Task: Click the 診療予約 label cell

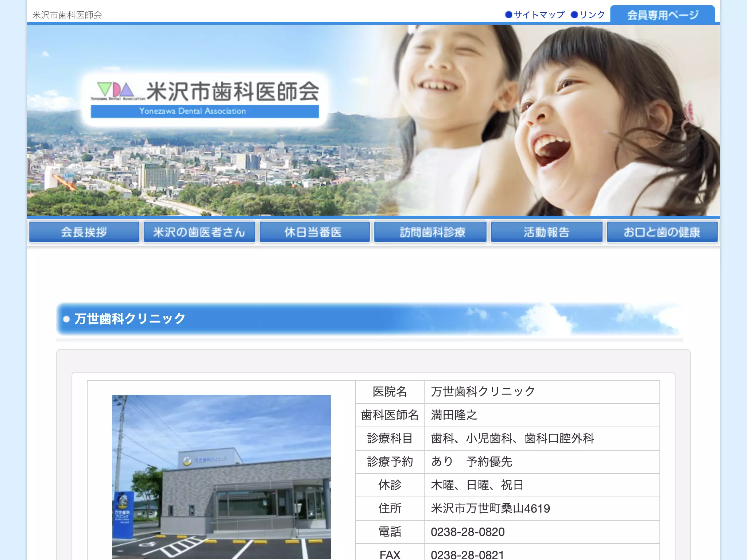Action: (390, 462)
